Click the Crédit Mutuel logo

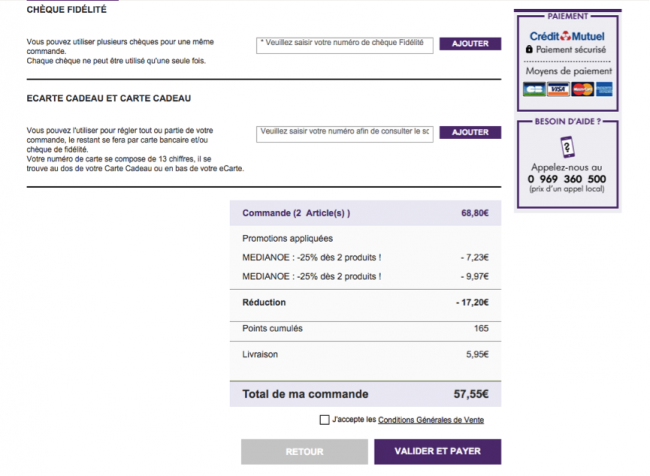click(567, 36)
